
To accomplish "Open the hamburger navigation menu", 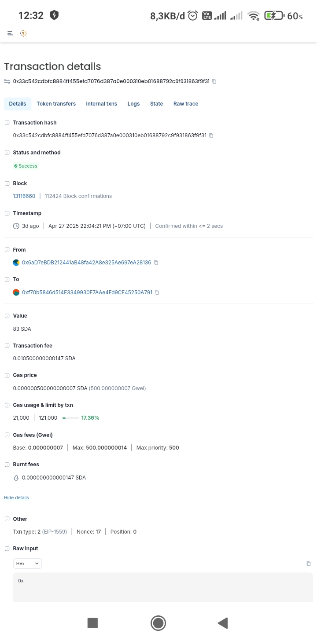I will pos(10,33).
